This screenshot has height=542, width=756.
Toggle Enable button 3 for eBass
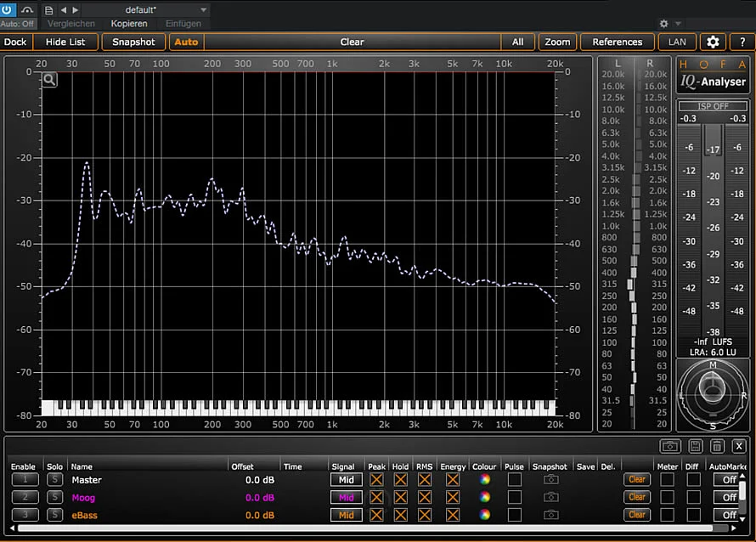25,515
